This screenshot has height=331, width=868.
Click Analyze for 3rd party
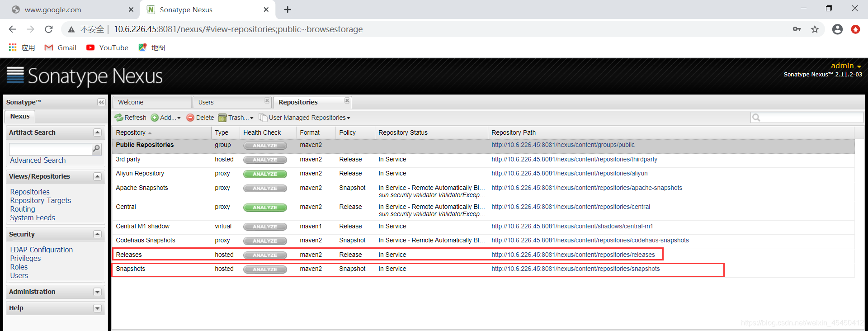coord(265,160)
